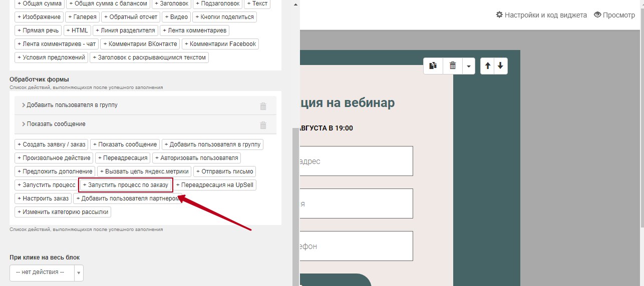Click '+ Добавить пользователя в группу' button
644x286 pixels.
tap(212, 144)
